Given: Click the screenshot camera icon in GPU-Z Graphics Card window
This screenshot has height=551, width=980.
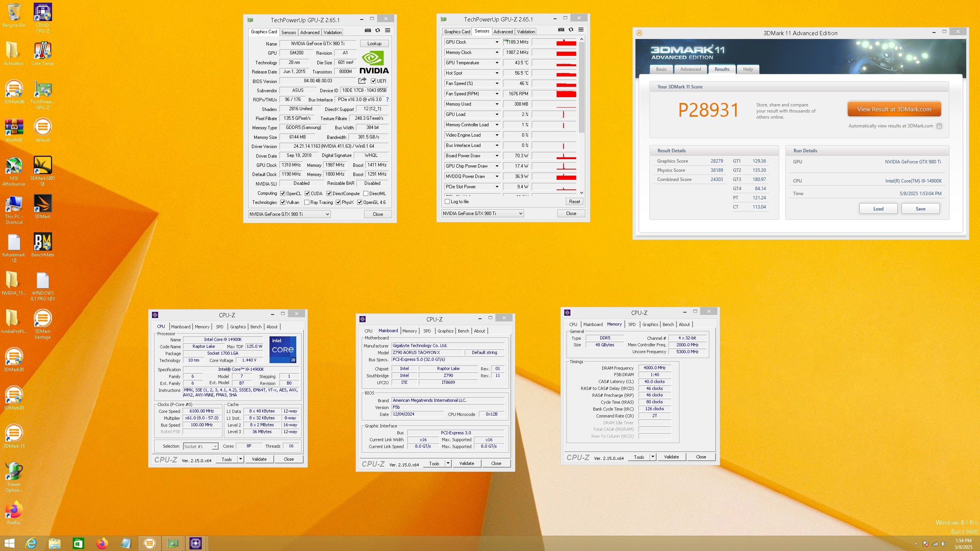Looking at the screenshot, I should (x=367, y=30).
